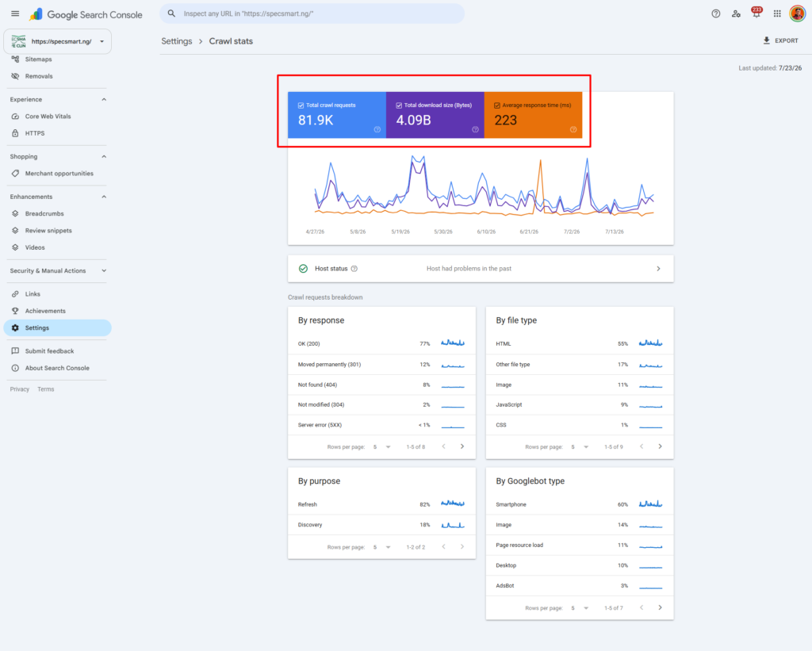Collapse the Enhancements sidebar section
The height and width of the screenshot is (651, 812).
[x=104, y=197]
